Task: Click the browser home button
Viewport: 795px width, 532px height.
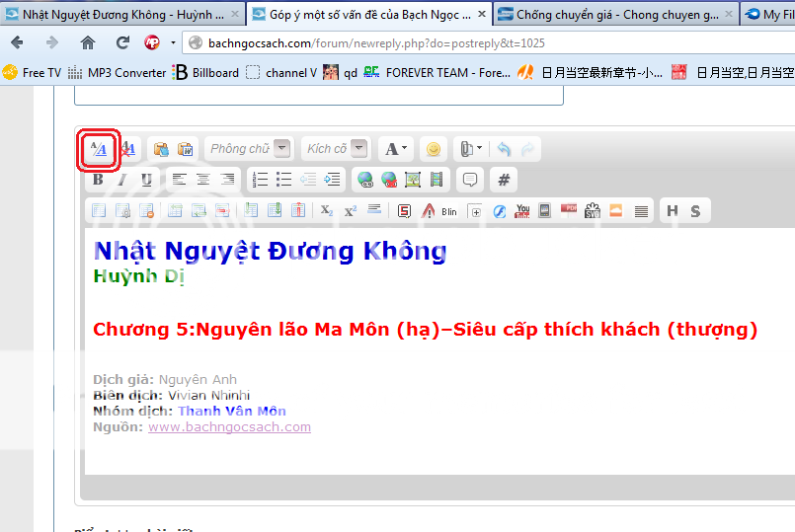Action: (88, 42)
